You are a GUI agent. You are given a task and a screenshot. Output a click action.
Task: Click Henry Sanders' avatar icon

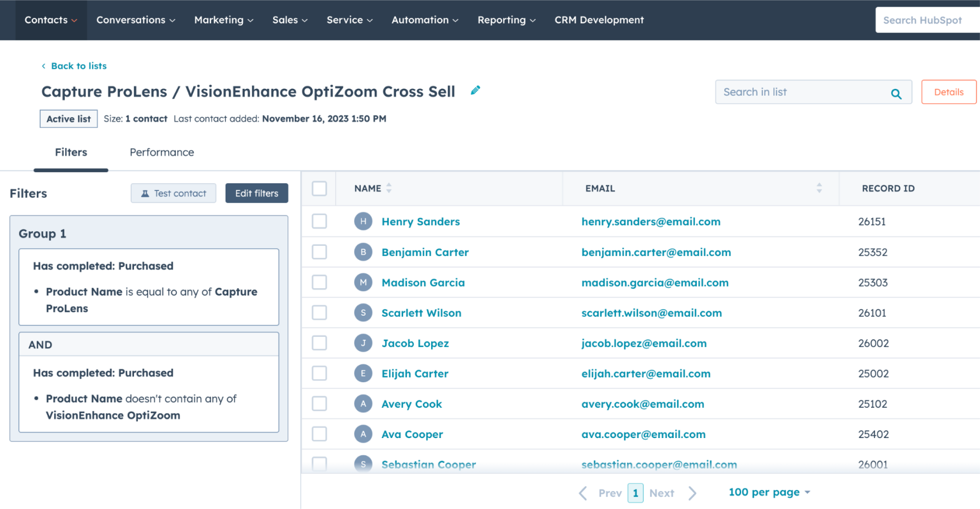pyautogui.click(x=363, y=221)
